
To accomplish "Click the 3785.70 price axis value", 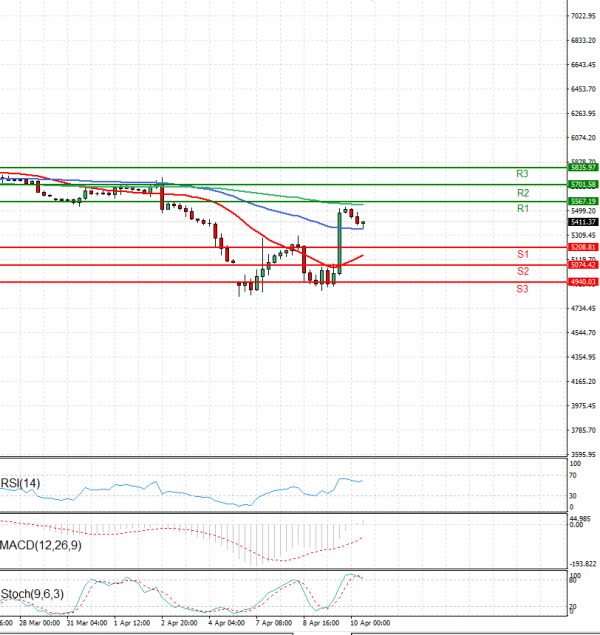I will pos(583,430).
